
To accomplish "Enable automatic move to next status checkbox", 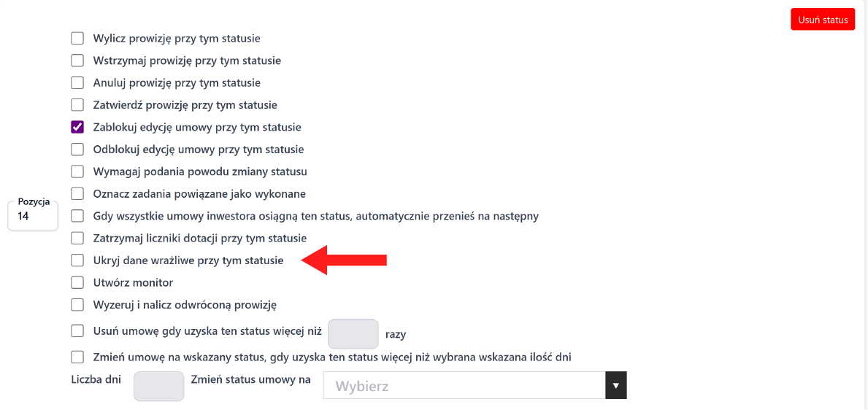I will pyautogui.click(x=77, y=216).
